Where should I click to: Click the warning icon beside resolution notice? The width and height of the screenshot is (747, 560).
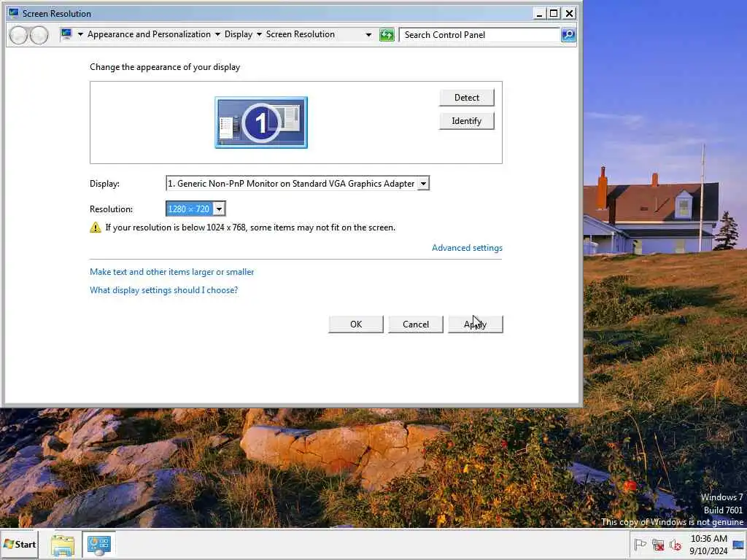click(96, 227)
